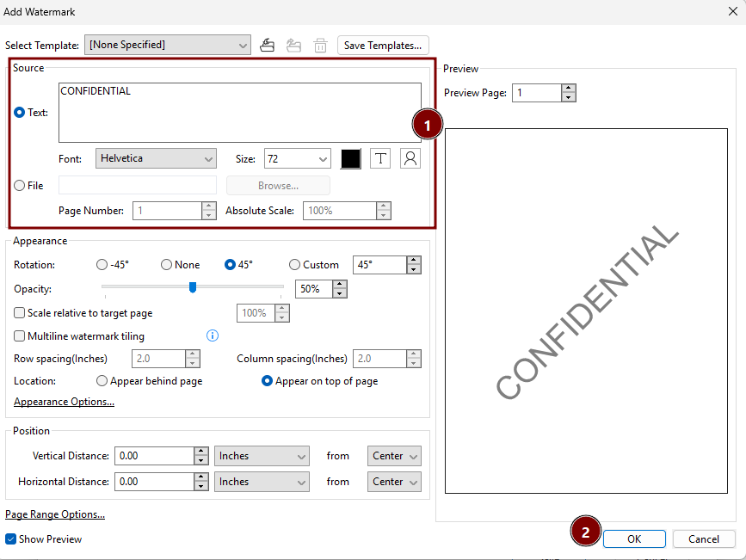The width and height of the screenshot is (746, 560).
Task: Click the Browse button
Action: pyautogui.click(x=278, y=186)
